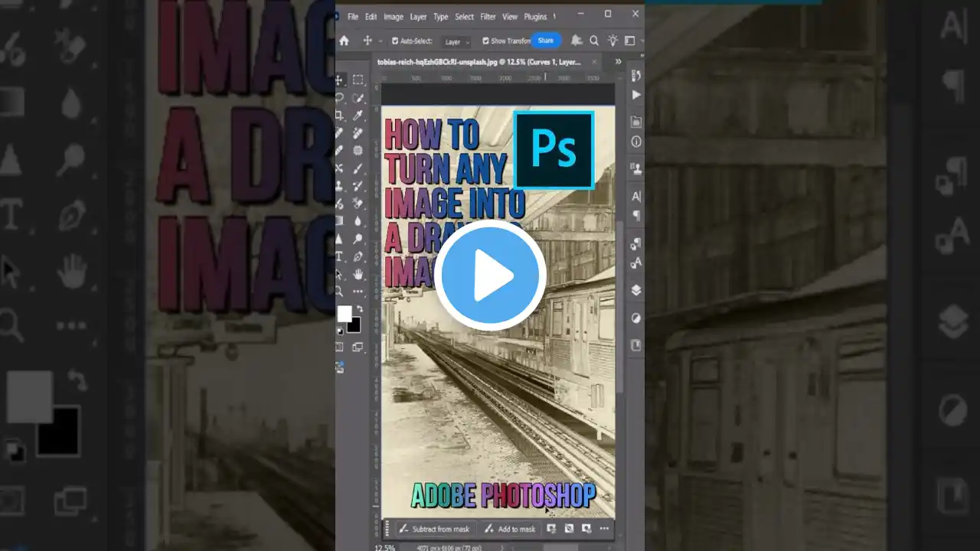Open the Auto-Select Layer dropdown
The height and width of the screenshot is (551, 980).
457,41
